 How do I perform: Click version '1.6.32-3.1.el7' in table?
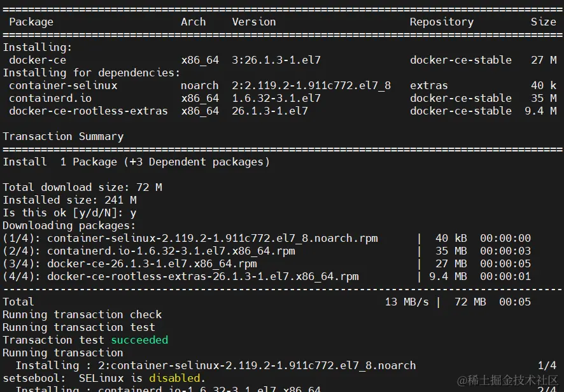coord(276,98)
